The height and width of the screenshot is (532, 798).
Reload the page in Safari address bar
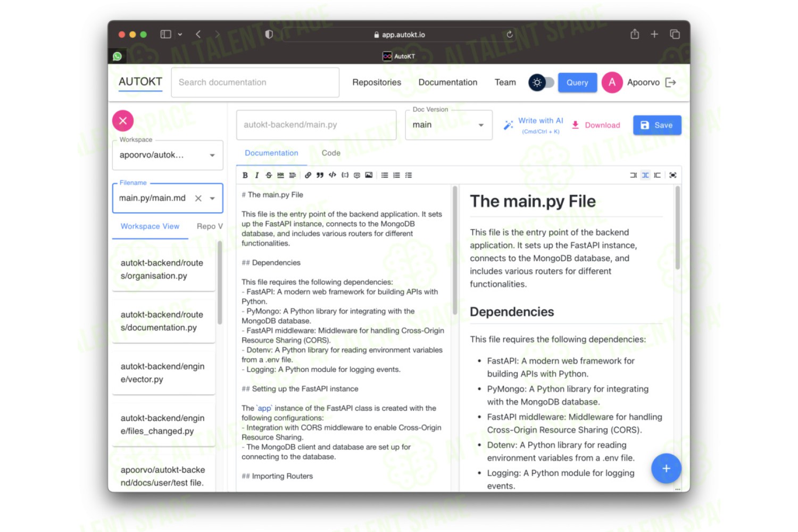[x=510, y=35]
